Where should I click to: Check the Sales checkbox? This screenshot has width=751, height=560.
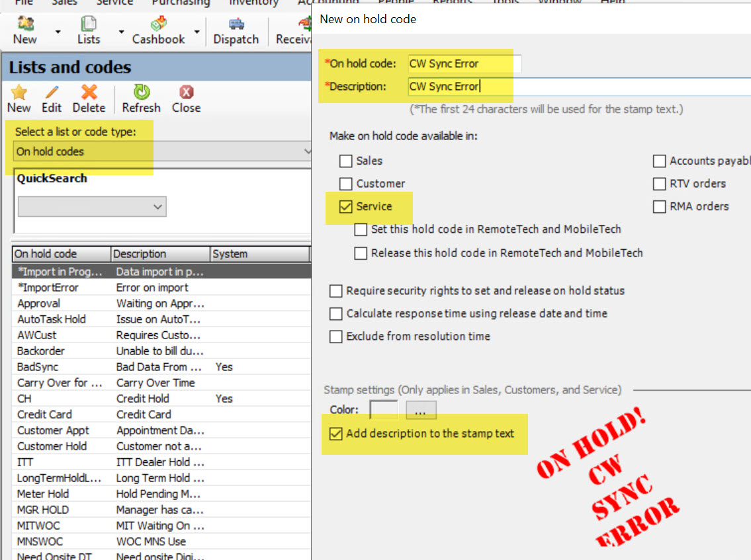click(346, 161)
